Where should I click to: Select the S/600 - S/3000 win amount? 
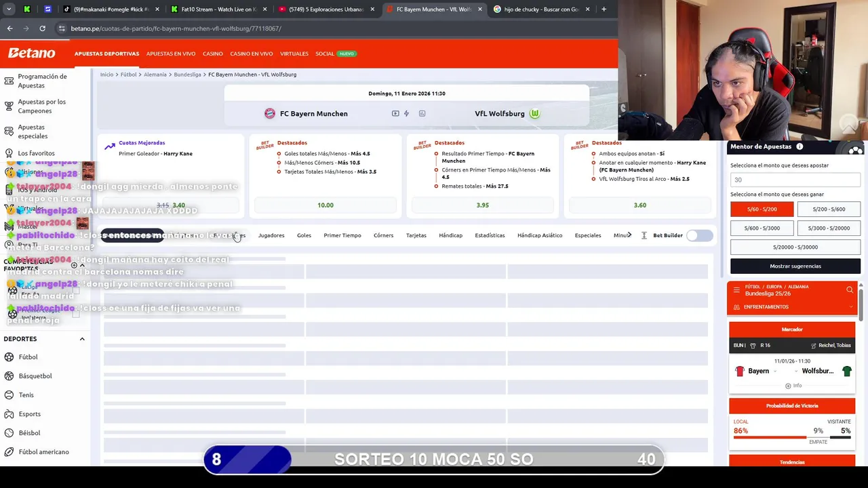(x=762, y=228)
